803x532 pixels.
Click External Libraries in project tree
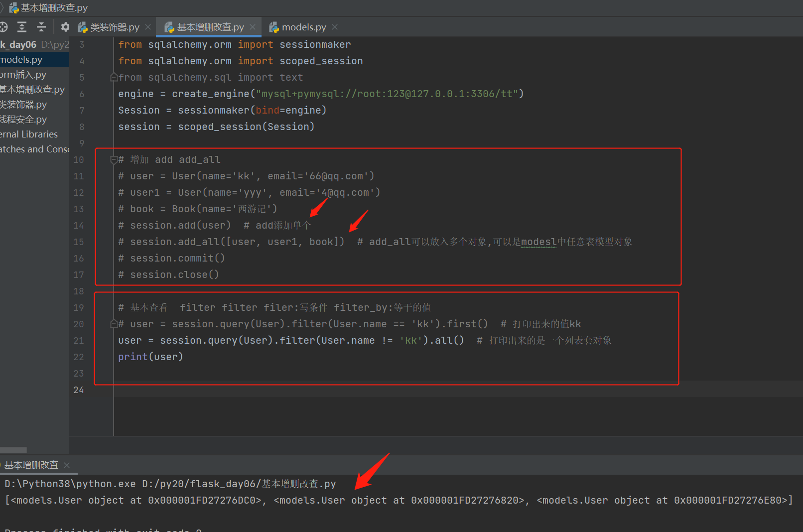click(29, 134)
